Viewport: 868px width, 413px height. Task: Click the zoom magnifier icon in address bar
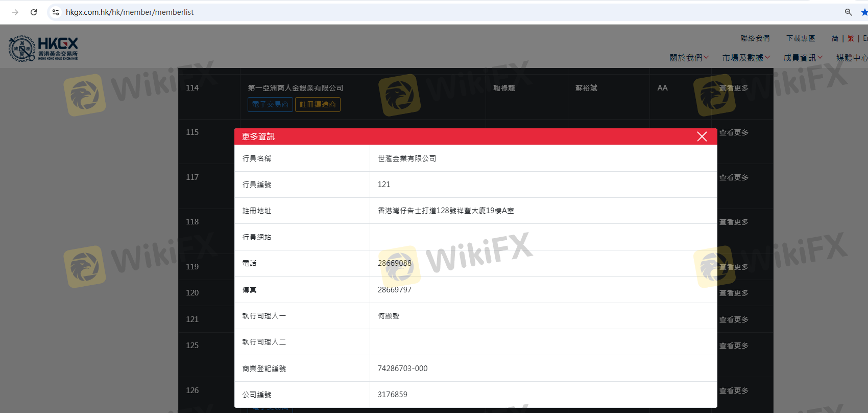[x=848, y=12]
